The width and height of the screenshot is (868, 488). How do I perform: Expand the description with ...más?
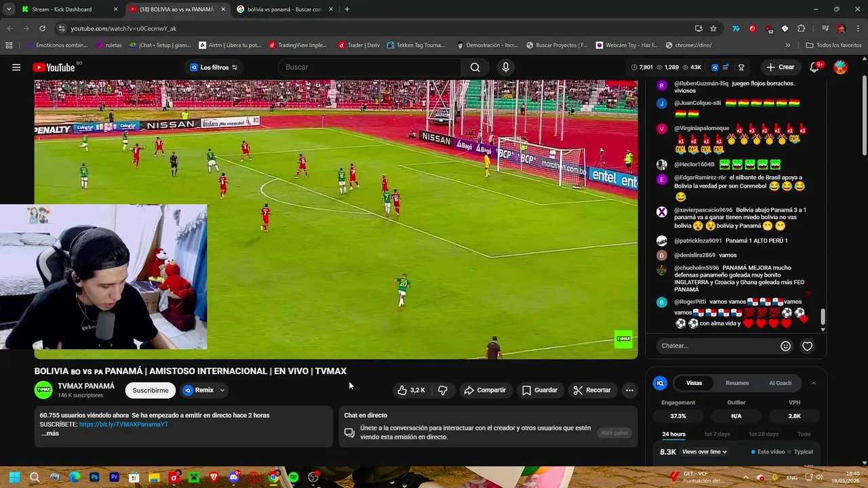point(50,434)
